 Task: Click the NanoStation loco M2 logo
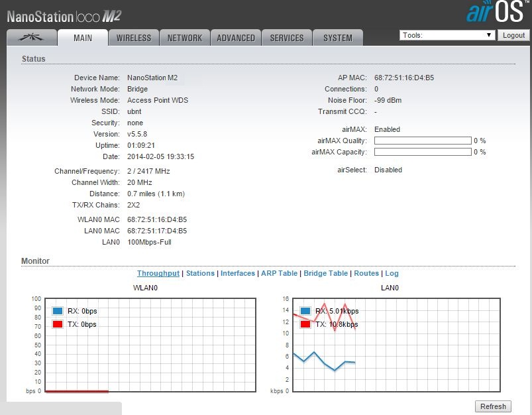(x=64, y=16)
